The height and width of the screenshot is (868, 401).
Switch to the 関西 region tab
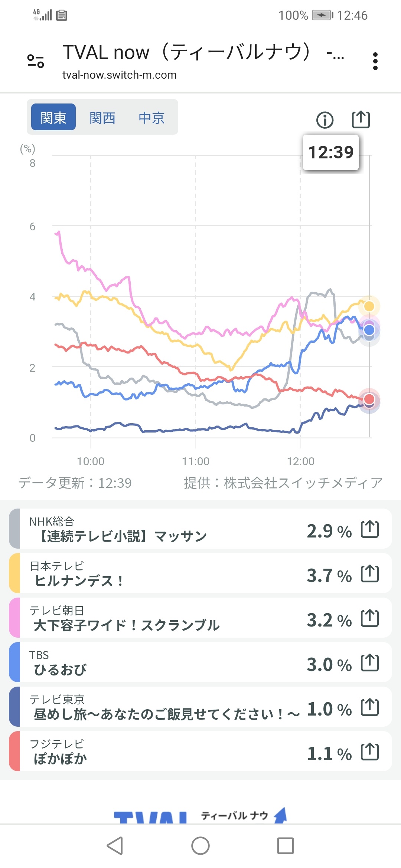click(x=102, y=118)
